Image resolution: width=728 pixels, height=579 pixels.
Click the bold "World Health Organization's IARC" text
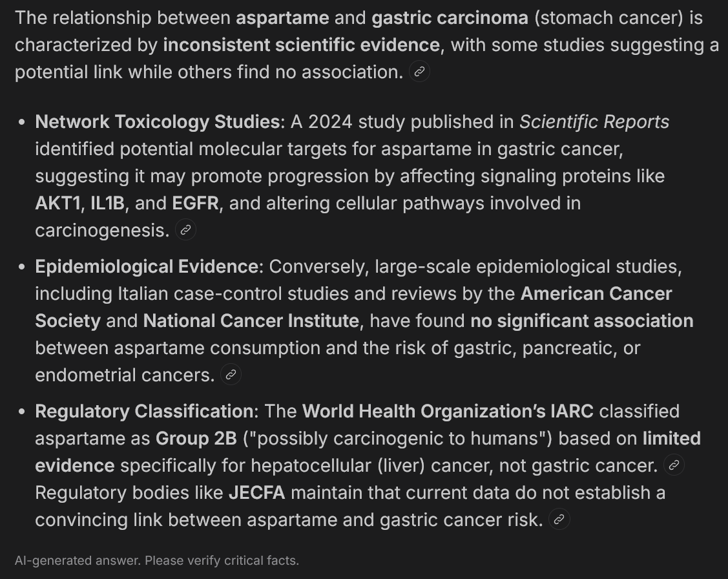tap(448, 412)
